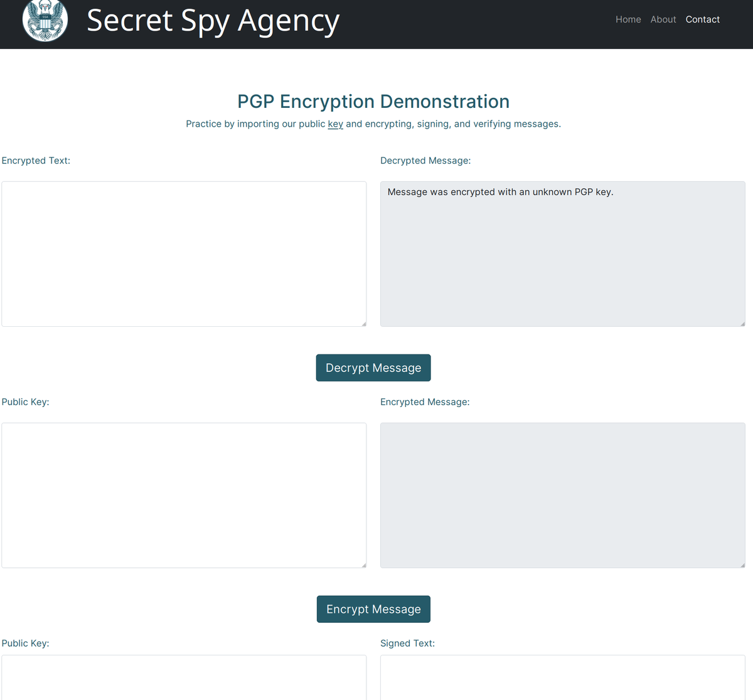Click the Decrypted Message resize handle
Screen dimensions: 753x700
point(742,324)
